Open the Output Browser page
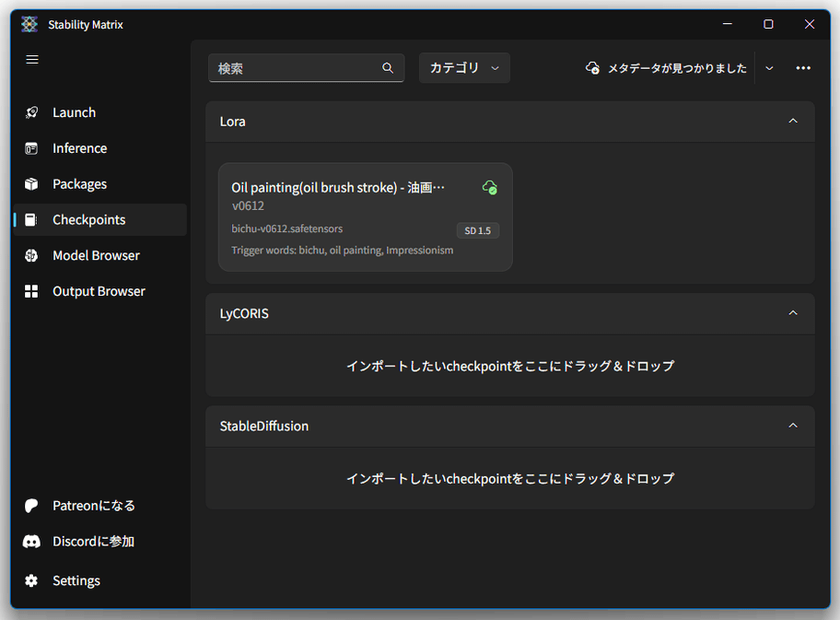Image resolution: width=840 pixels, height=620 pixels. tap(100, 291)
